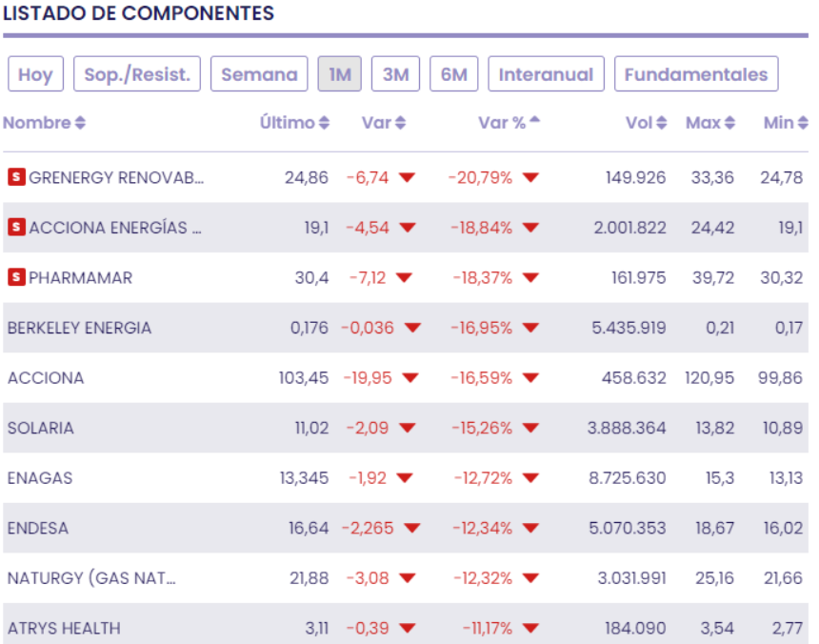The height and width of the screenshot is (644, 819).
Task: Click the sort arrows next to Var
Action: 400,123
